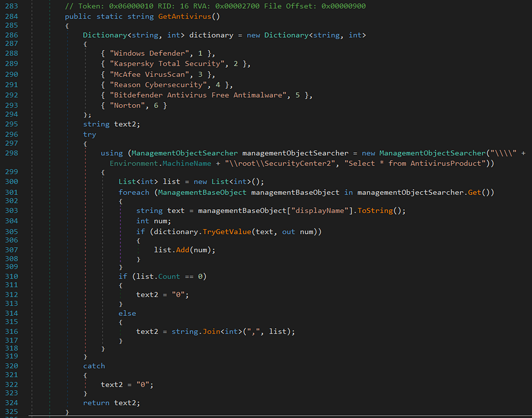
Task: Click "McAfee VirusScan" string literal
Action: [x=149, y=74]
